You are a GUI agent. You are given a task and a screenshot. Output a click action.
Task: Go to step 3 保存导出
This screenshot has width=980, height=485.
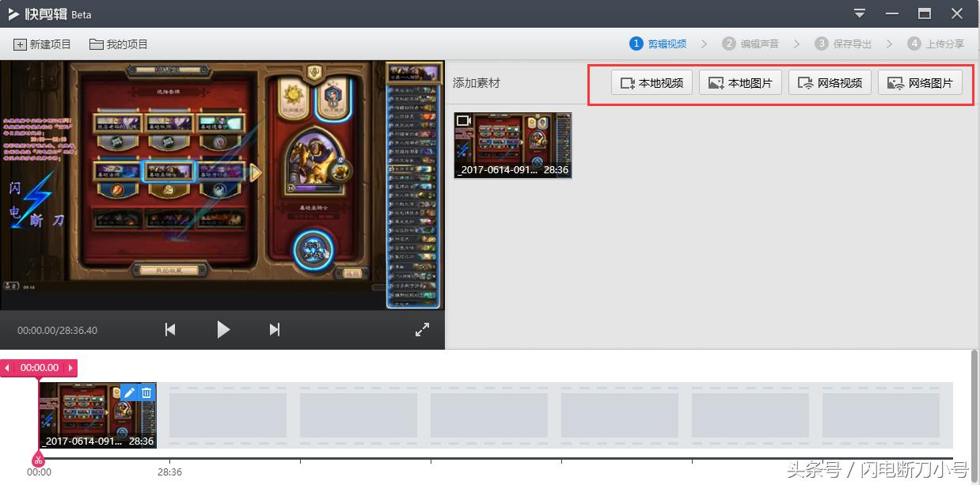tap(843, 44)
